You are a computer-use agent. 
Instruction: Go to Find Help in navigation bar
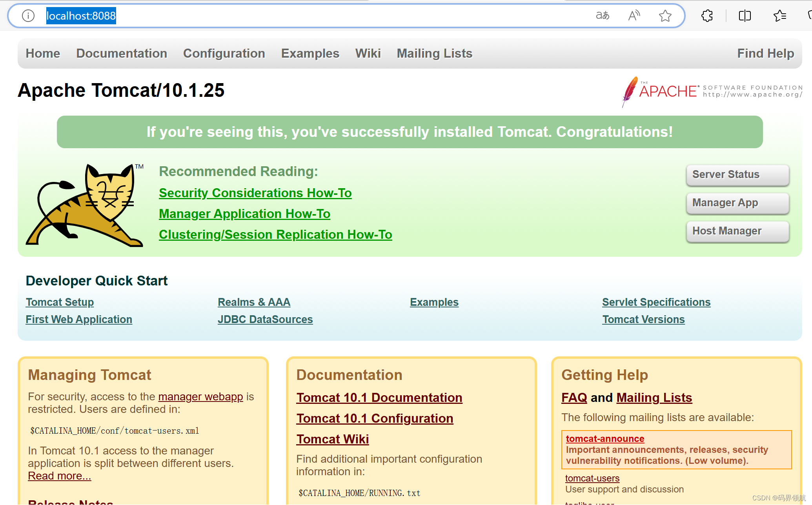[x=765, y=53]
